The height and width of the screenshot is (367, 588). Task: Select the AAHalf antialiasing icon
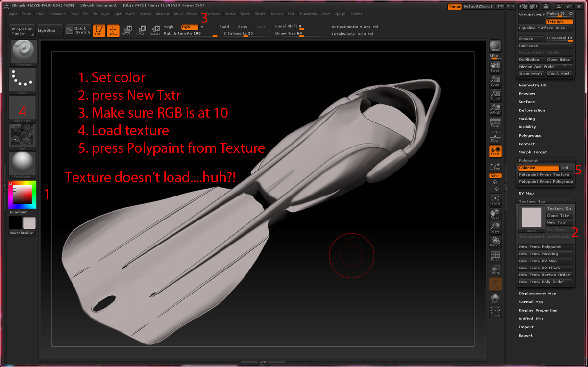click(495, 109)
